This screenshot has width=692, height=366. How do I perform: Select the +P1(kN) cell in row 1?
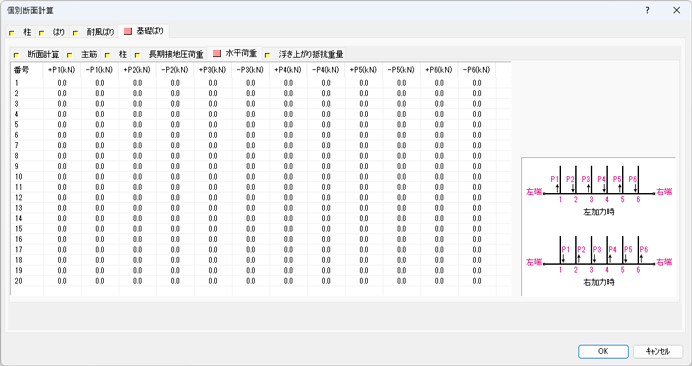click(x=62, y=83)
